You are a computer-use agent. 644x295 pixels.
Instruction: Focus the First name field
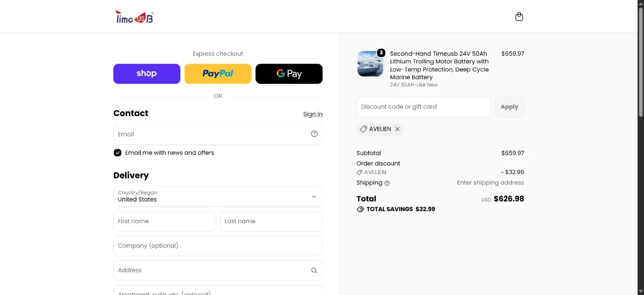pyautogui.click(x=165, y=221)
